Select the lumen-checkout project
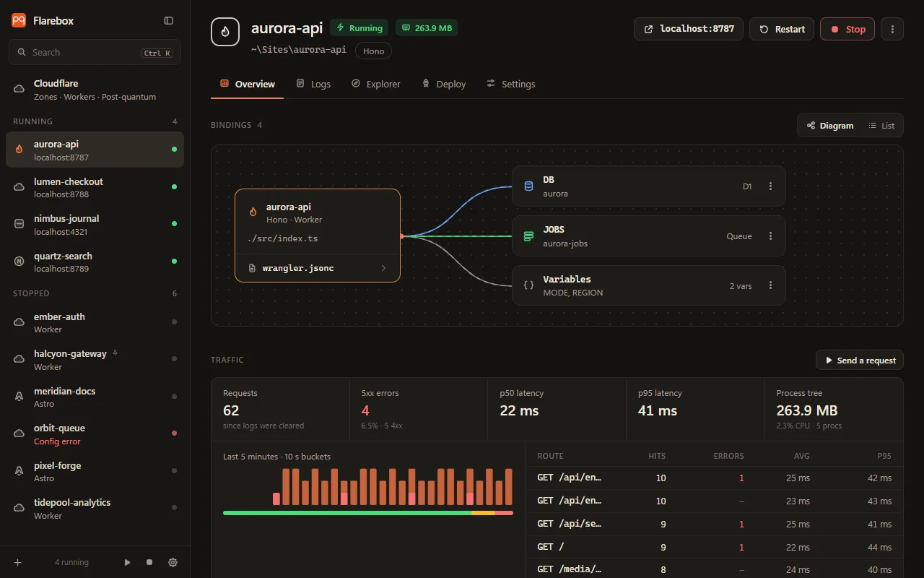This screenshot has height=578, width=924. coord(95,187)
